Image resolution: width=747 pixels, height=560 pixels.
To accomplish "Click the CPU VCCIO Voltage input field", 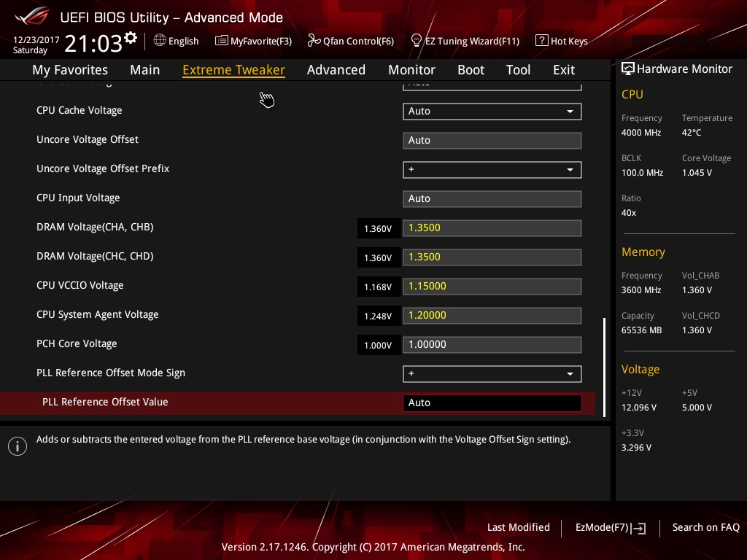I will point(492,286).
